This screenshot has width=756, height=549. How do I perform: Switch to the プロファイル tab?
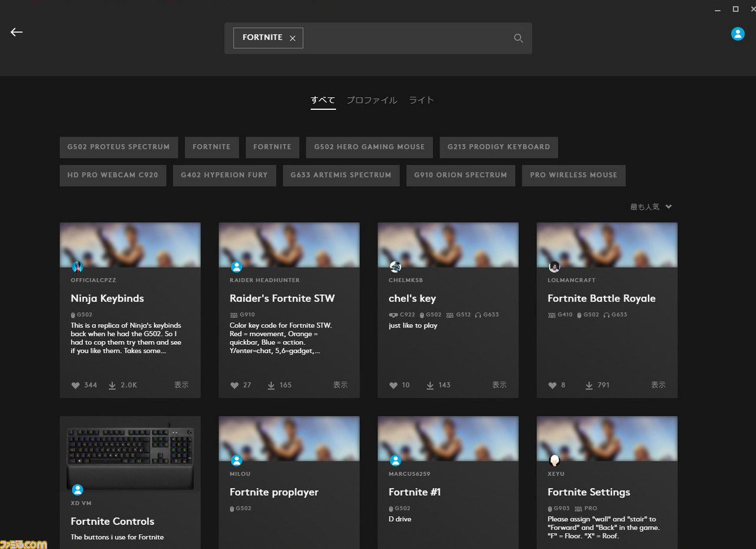coord(372,100)
